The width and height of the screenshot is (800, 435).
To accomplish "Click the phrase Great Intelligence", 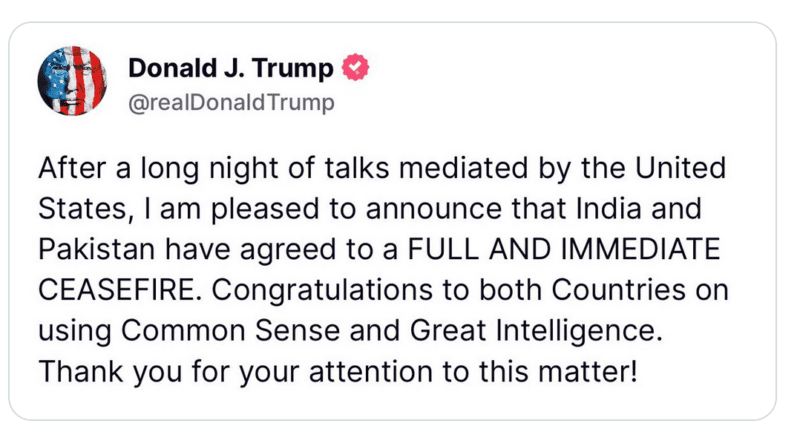I will click(x=536, y=330).
